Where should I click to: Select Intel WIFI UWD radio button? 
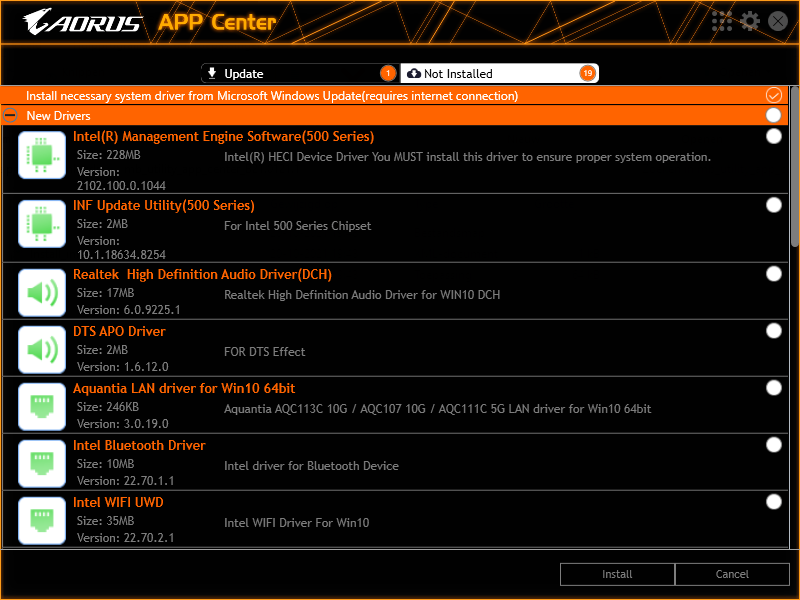coord(773,502)
